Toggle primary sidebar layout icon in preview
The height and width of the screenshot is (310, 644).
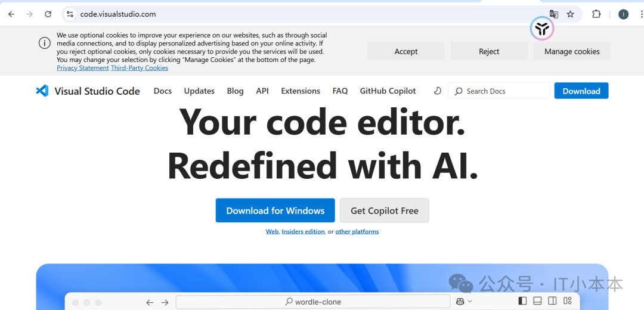(522, 301)
